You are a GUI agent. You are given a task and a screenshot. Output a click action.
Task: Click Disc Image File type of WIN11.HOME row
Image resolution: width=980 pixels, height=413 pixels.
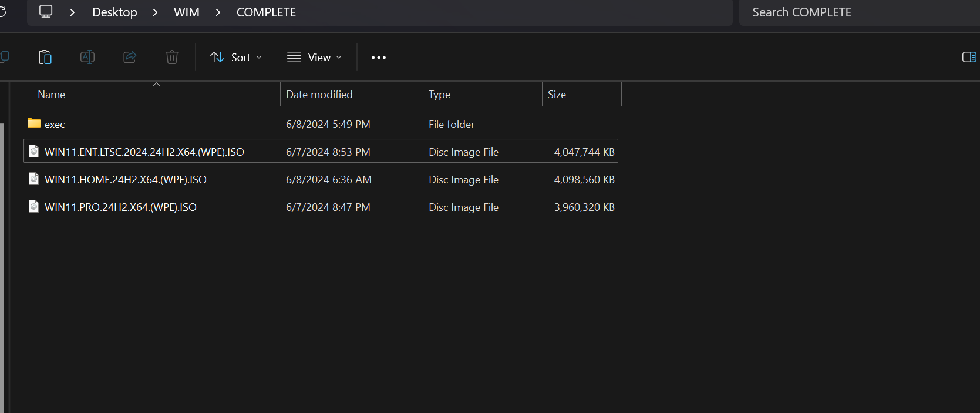pos(463,180)
